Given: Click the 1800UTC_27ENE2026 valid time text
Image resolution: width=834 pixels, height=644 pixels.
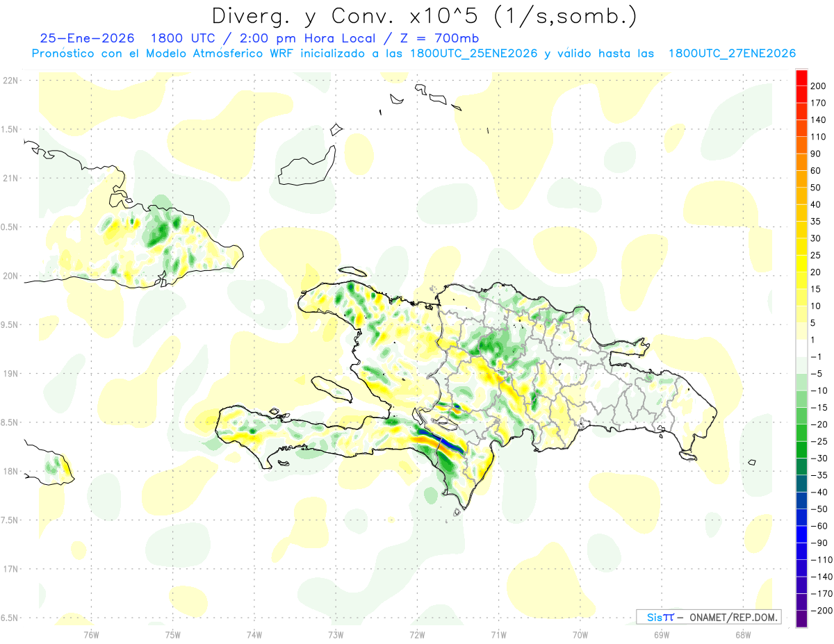Looking at the screenshot, I should (x=732, y=53).
